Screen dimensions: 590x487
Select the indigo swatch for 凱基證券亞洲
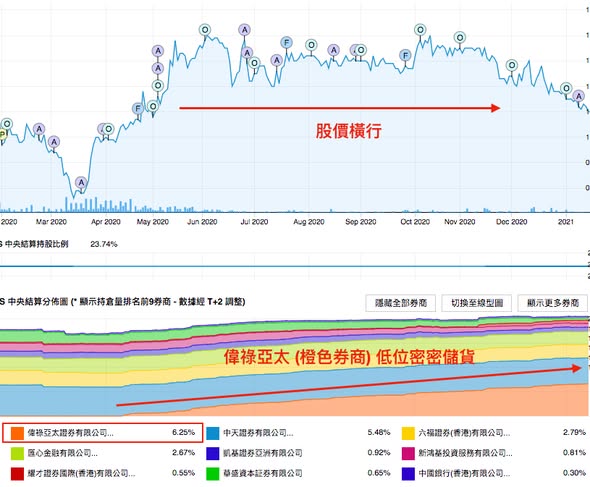click(x=213, y=453)
